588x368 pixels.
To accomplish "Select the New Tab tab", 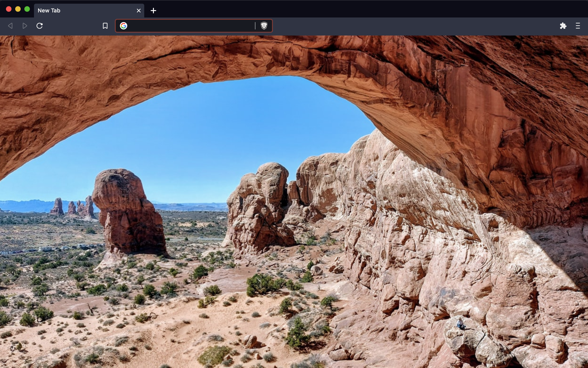I will [89, 11].
